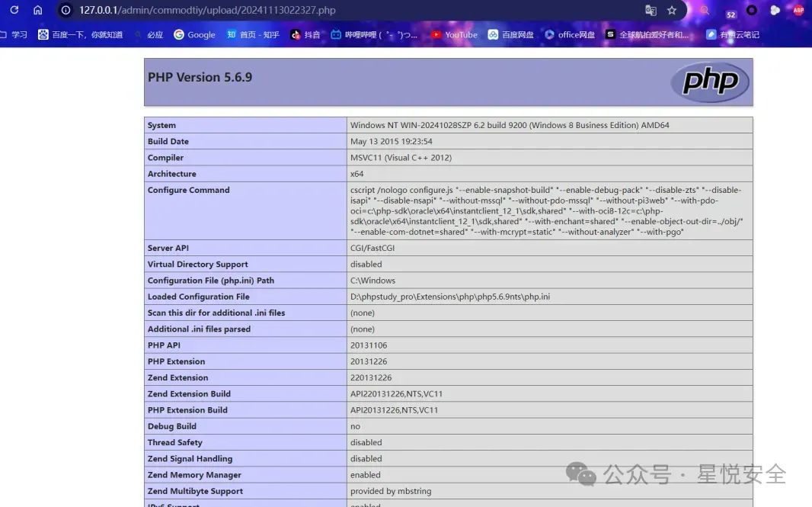Open the 全球航拍爱好者 bookmark
The height and width of the screenshot is (507, 812).
pos(647,35)
